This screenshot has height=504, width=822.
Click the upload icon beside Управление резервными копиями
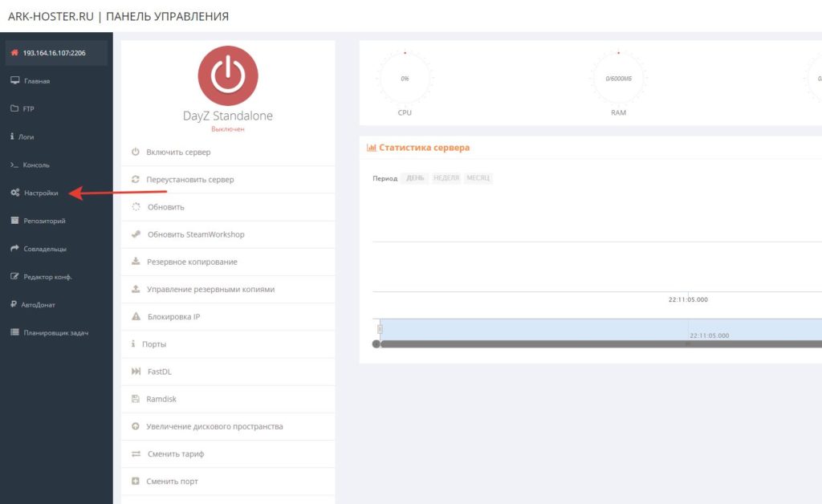coord(135,289)
